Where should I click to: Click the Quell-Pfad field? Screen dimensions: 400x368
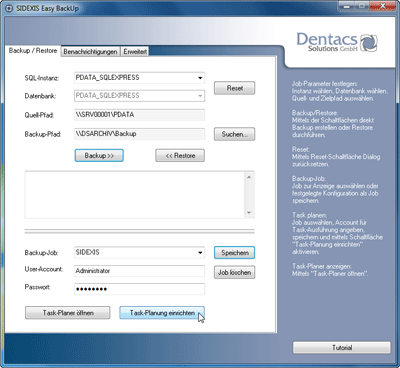[x=139, y=115]
